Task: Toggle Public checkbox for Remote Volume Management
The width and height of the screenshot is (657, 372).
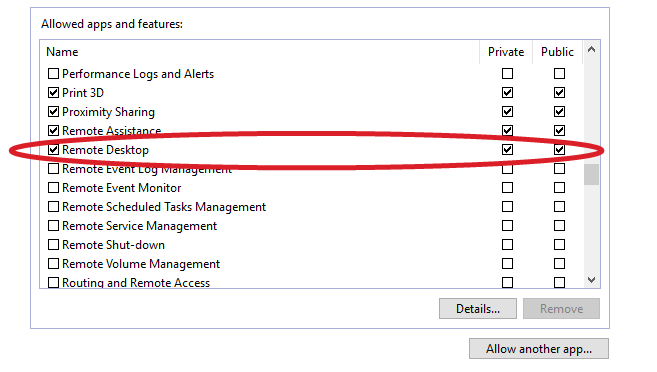Action: 559,264
